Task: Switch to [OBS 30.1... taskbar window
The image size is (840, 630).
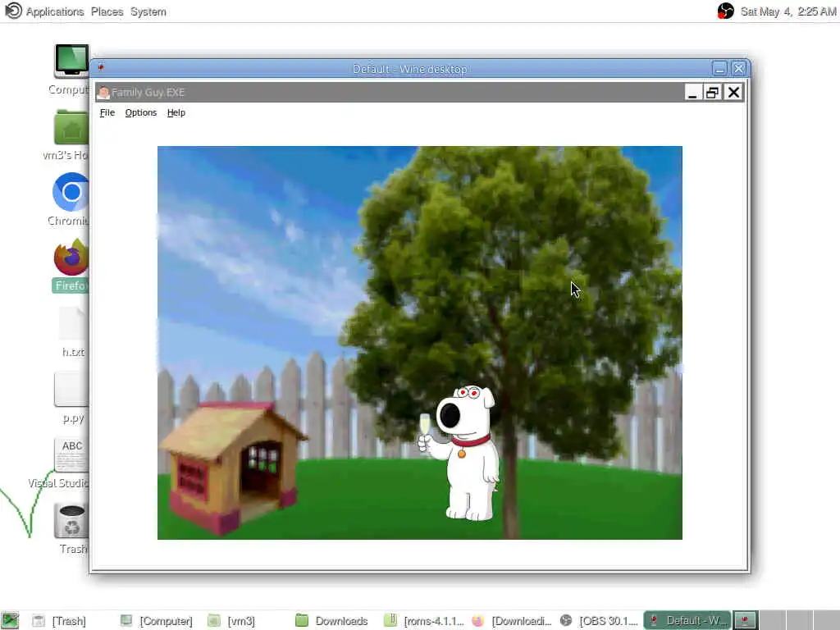Action: coord(599,621)
